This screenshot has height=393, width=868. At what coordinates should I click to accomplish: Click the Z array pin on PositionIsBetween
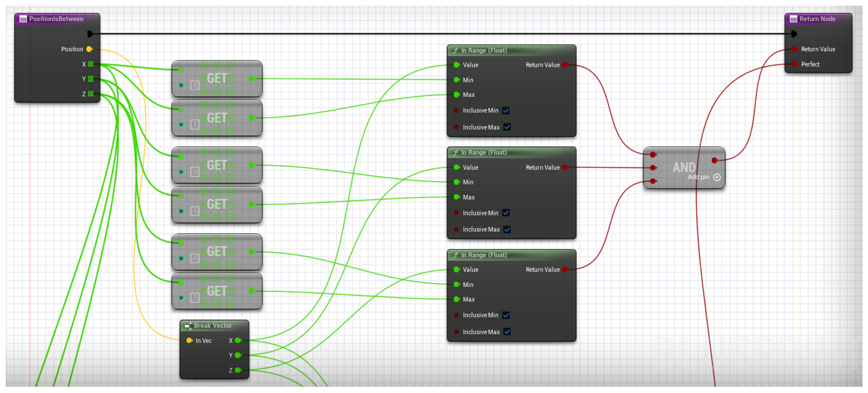(91, 94)
